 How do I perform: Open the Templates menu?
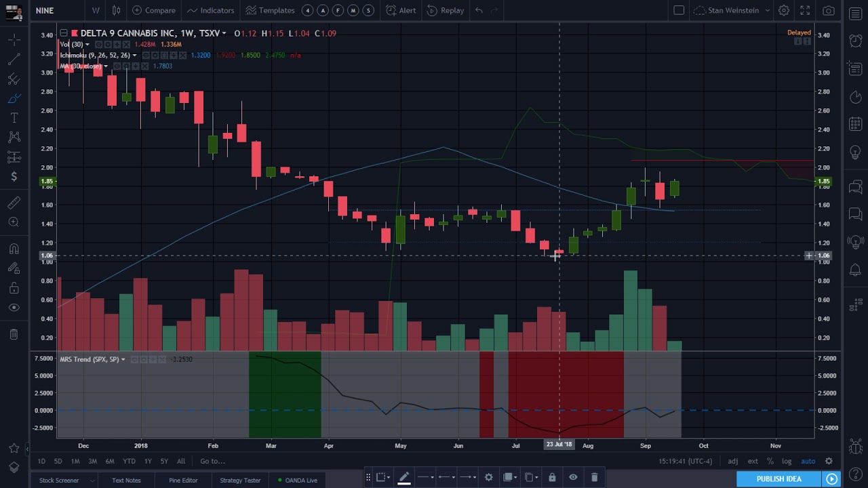coord(270,10)
